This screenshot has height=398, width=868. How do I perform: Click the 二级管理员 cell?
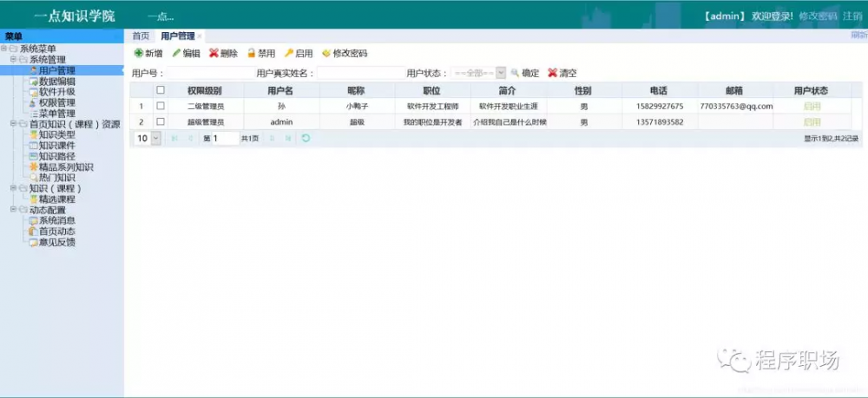[x=206, y=106]
